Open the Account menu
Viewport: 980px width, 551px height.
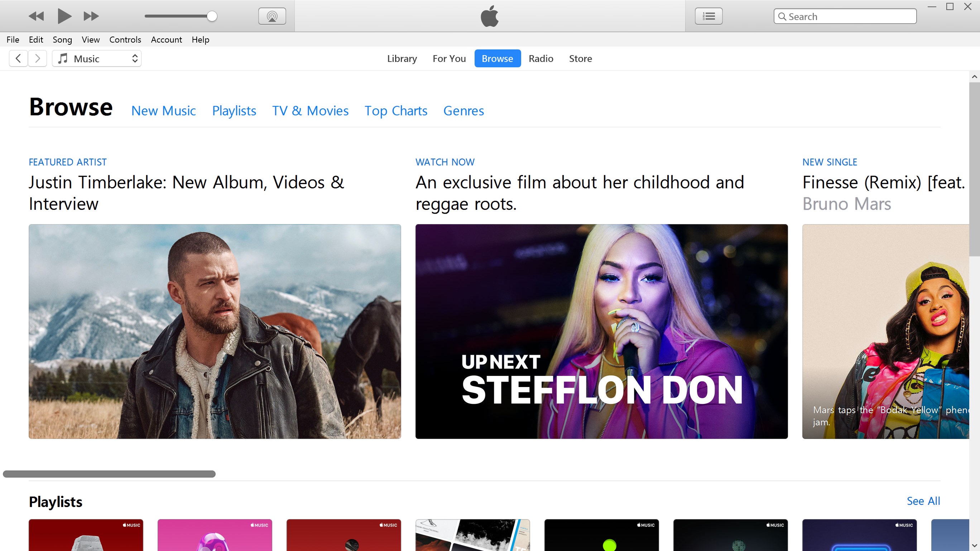tap(166, 39)
